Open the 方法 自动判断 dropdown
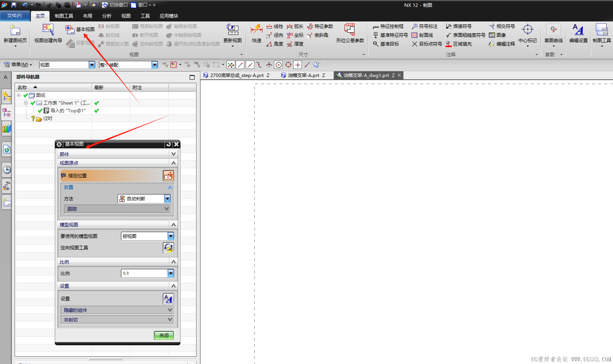This screenshot has height=364, width=613. [167, 199]
